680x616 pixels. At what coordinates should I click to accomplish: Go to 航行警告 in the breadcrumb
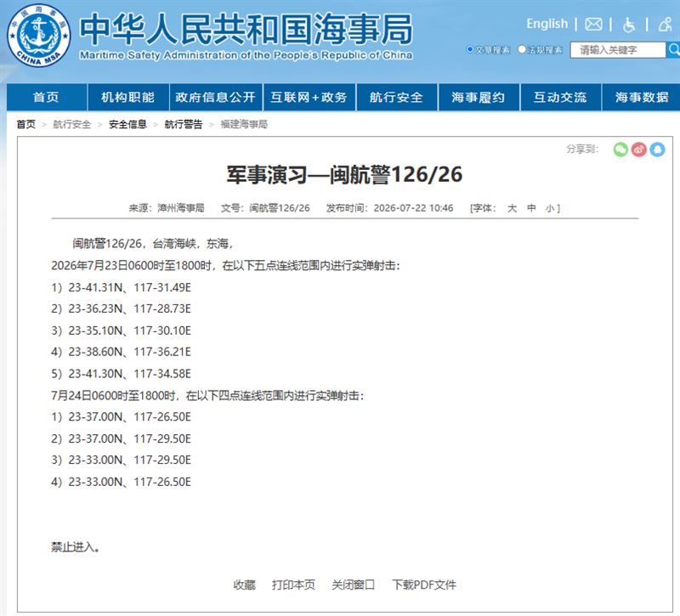pyautogui.click(x=183, y=124)
